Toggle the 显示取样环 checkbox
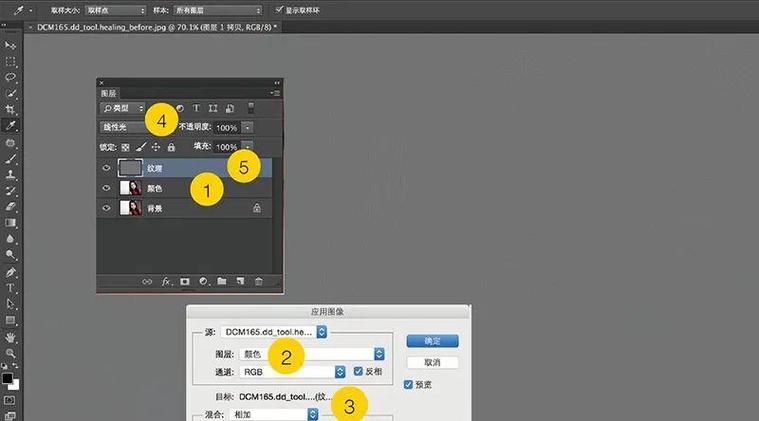The image size is (759, 421). (x=279, y=10)
